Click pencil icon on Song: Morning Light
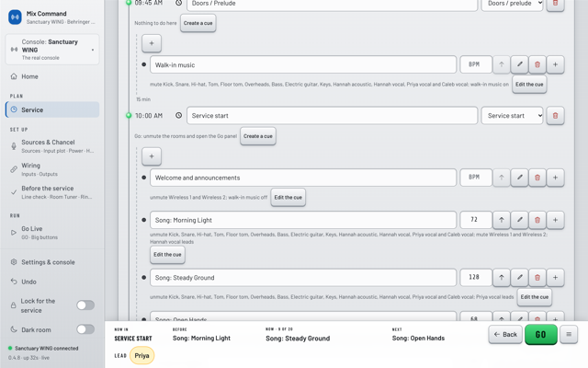Image resolution: width=588 pixels, height=368 pixels. coord(519,220)
